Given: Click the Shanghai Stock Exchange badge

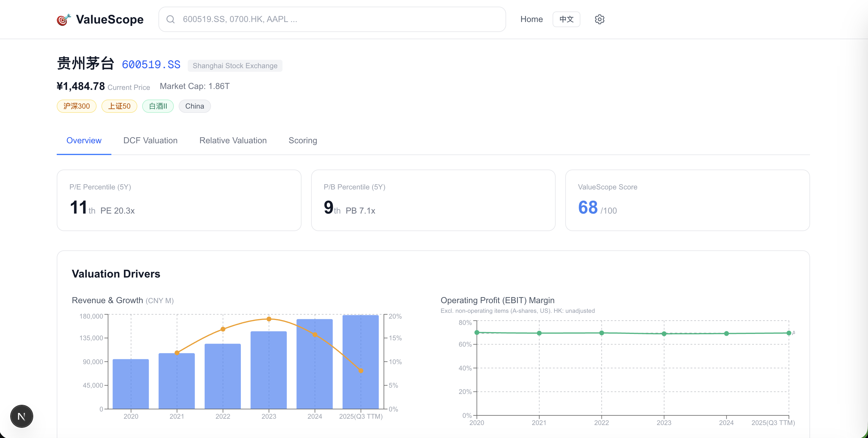Looking at the screenshot, I should point(235,66).
